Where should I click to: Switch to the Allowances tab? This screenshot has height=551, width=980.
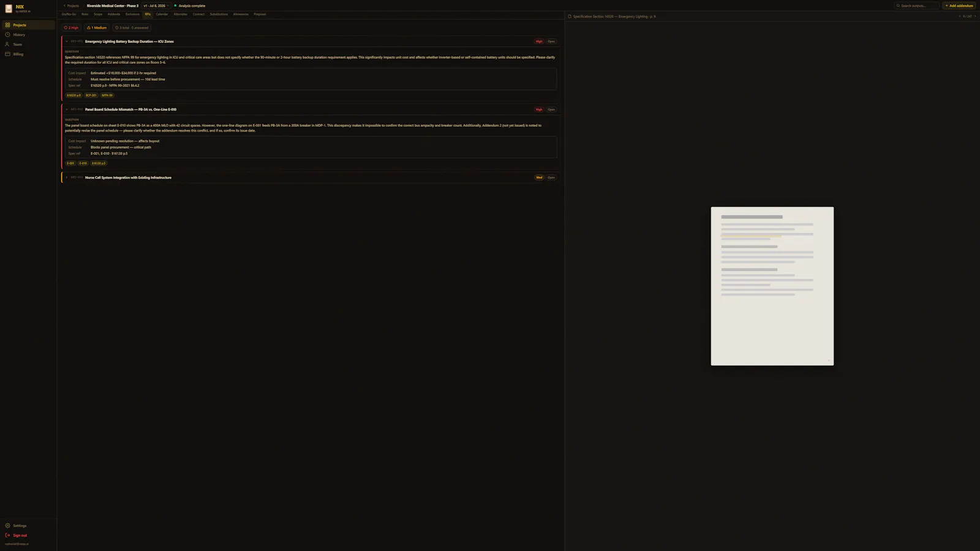pos(241,14)
